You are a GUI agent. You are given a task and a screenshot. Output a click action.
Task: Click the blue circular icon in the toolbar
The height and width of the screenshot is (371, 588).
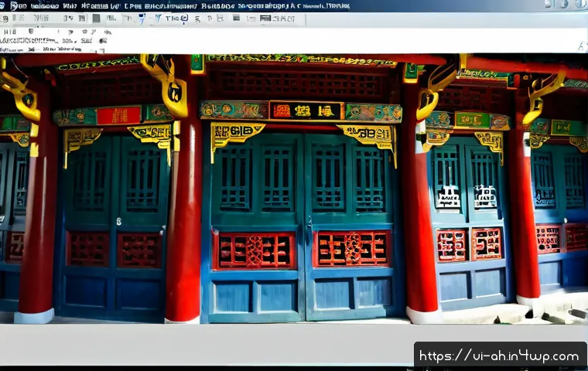tap(184, 19)
